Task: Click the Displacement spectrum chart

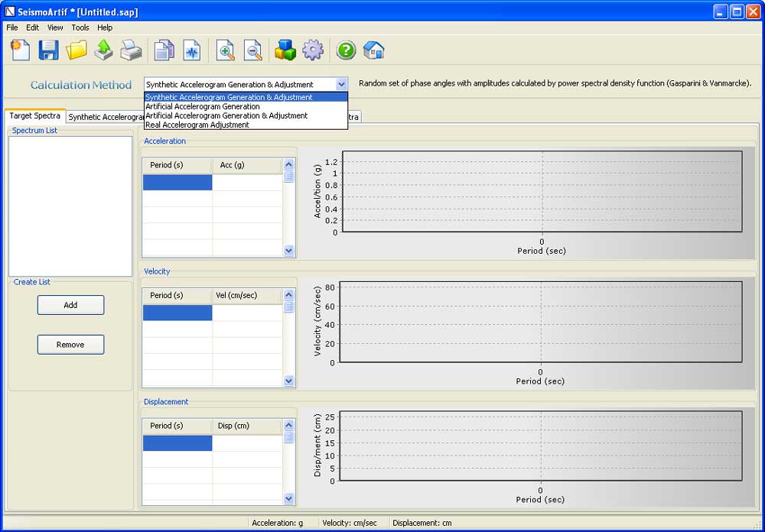Action: (x=541, y=446)
